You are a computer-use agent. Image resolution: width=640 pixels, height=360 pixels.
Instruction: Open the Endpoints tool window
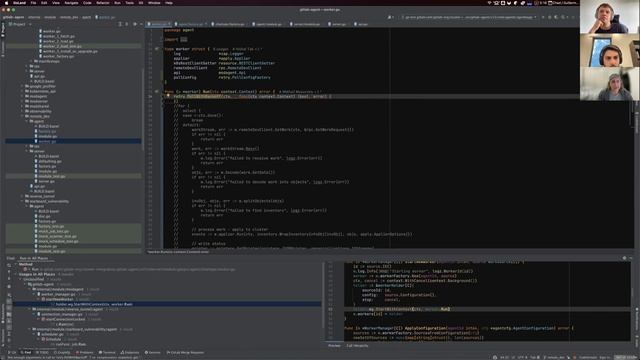(x=130, y=353)
